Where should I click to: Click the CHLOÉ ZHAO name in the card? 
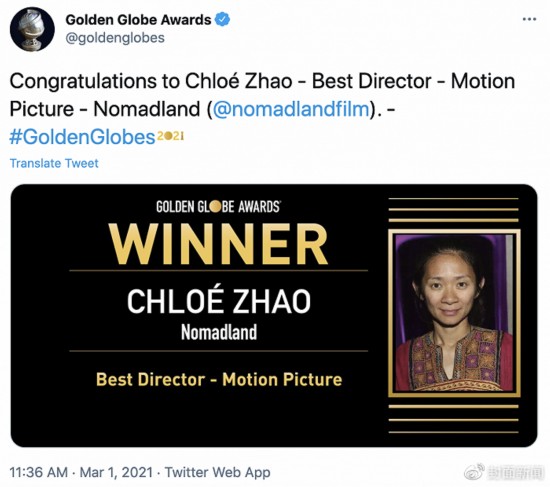click(x=219, y=301)
